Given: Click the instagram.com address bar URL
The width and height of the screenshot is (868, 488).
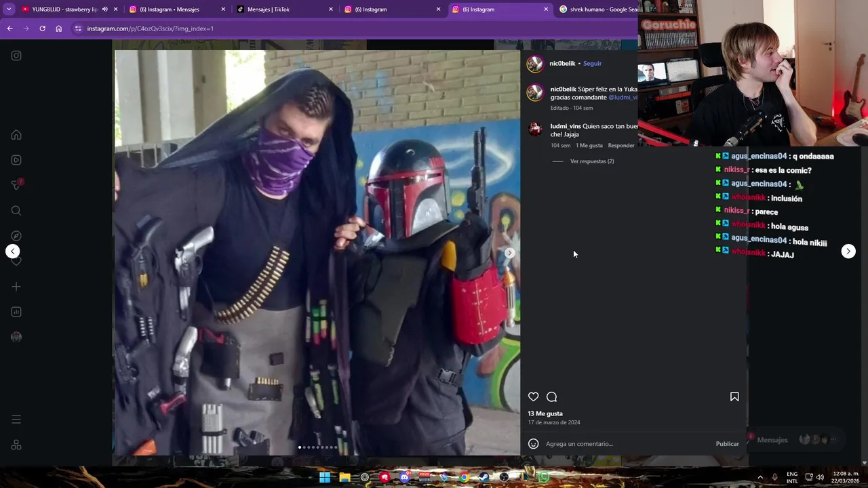Looking at the screenshot, I should coord(150,28).
